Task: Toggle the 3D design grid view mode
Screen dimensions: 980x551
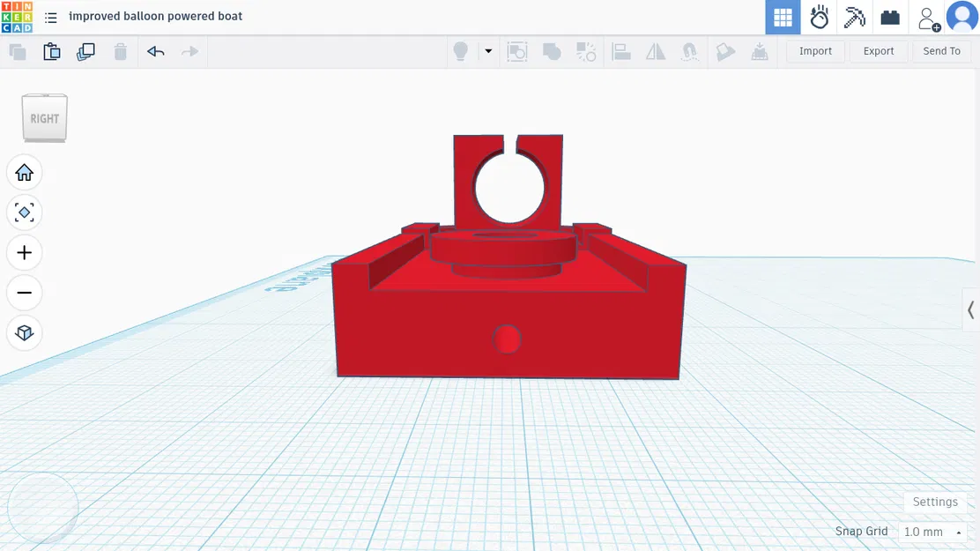Action: (x=782, y=17)
